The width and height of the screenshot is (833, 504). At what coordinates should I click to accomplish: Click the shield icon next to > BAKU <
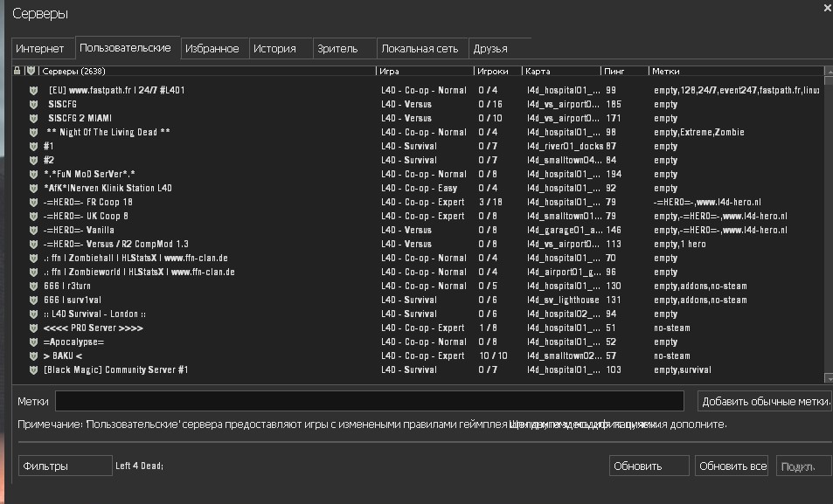33,356
